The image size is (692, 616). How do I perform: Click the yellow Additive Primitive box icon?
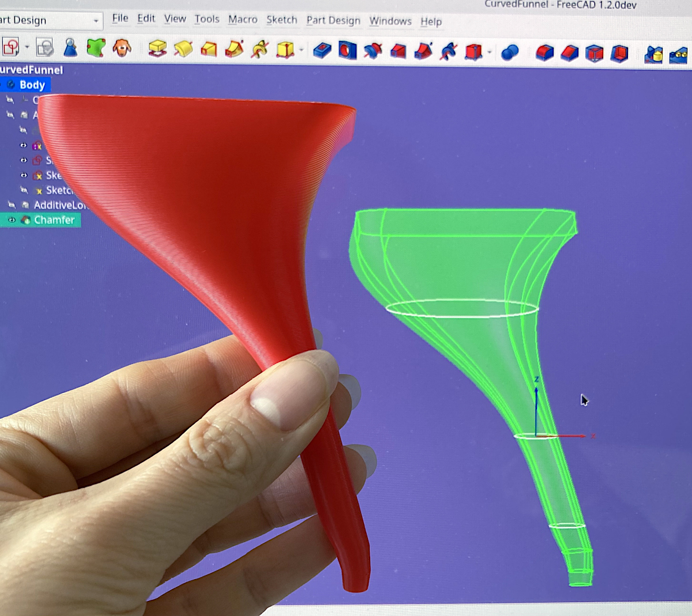tap(285, 50)
